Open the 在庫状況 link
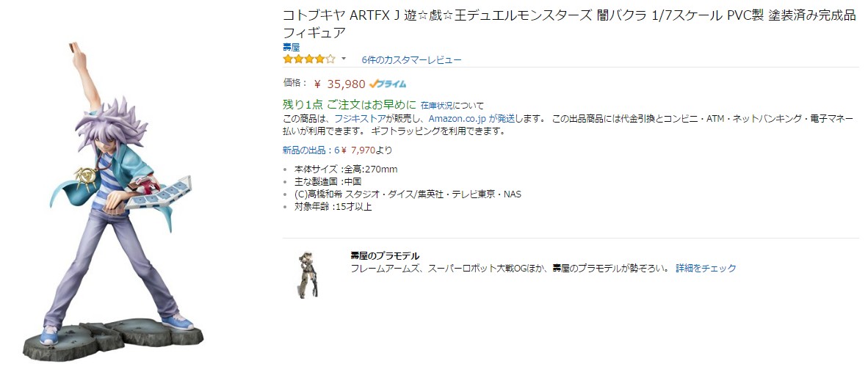Screen dimensions: 868x386 point(437,105)
